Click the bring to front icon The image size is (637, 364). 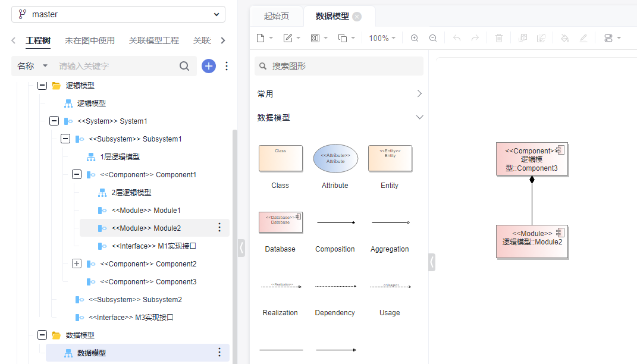pyautogui.click(x=523, y=38)
